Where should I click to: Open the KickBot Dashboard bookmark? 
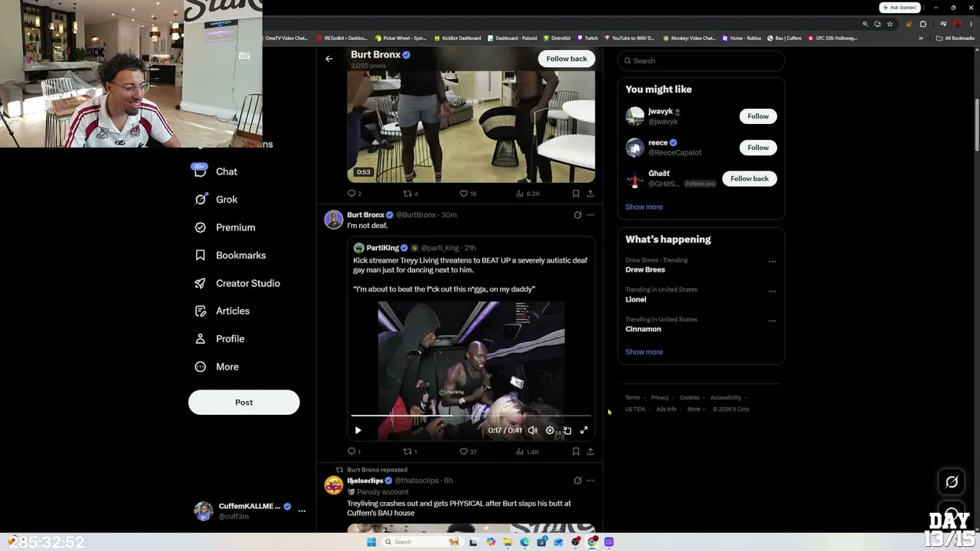click(458, 38)
